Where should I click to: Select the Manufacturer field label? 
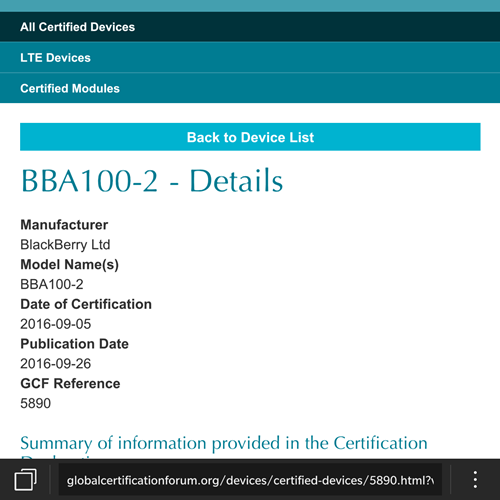64,225
